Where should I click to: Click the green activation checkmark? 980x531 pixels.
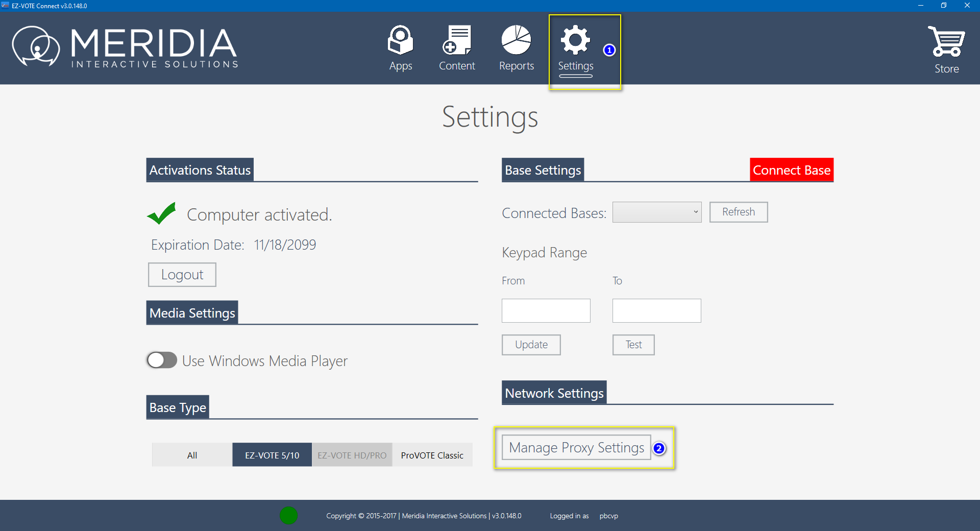coord(162,213)
